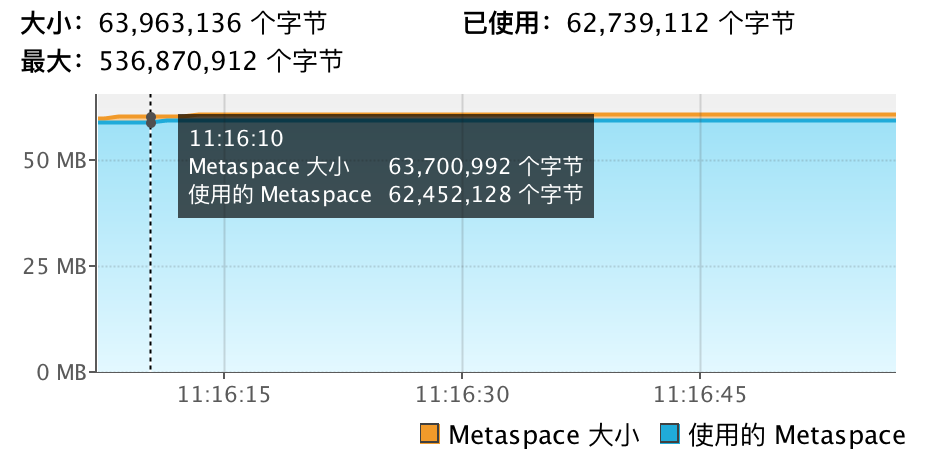Click the tooltip's 63,700,992 Metaspace size value

(x=452, y=166)
